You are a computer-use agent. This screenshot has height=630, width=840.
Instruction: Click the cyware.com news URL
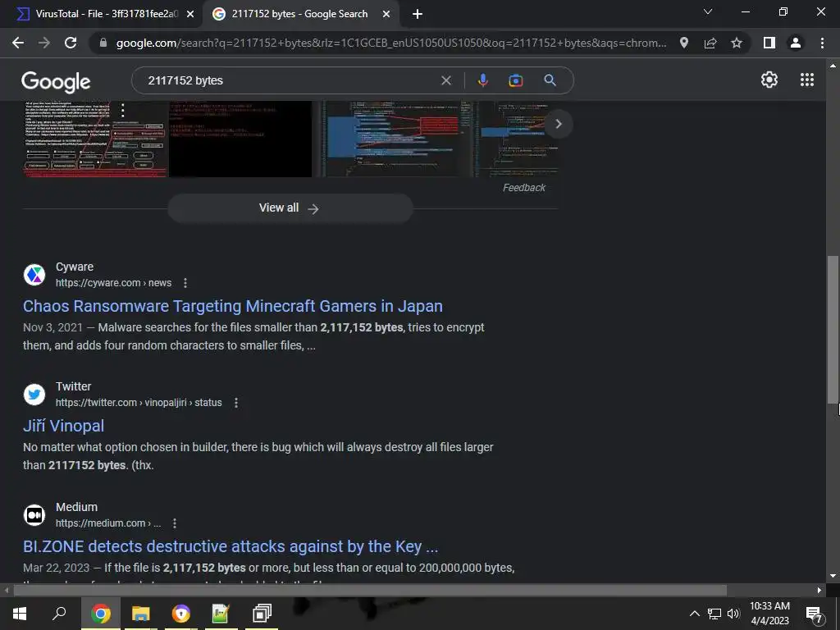(113, 283)
